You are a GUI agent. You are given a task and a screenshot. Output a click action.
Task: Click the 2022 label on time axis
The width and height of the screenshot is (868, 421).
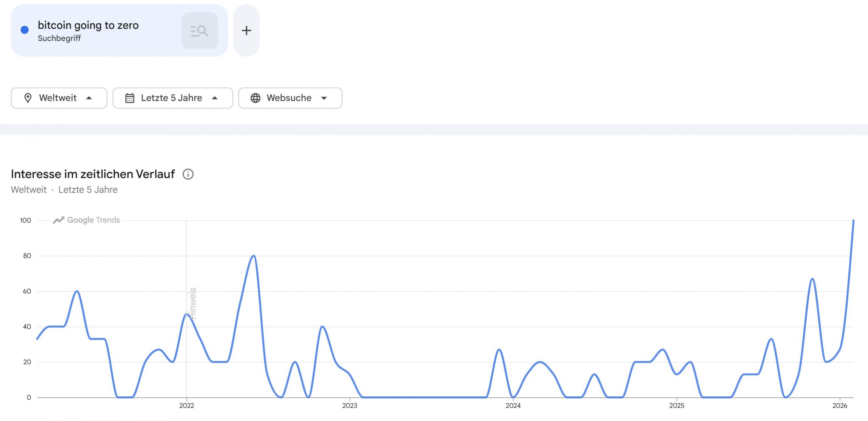coord(186,406)
